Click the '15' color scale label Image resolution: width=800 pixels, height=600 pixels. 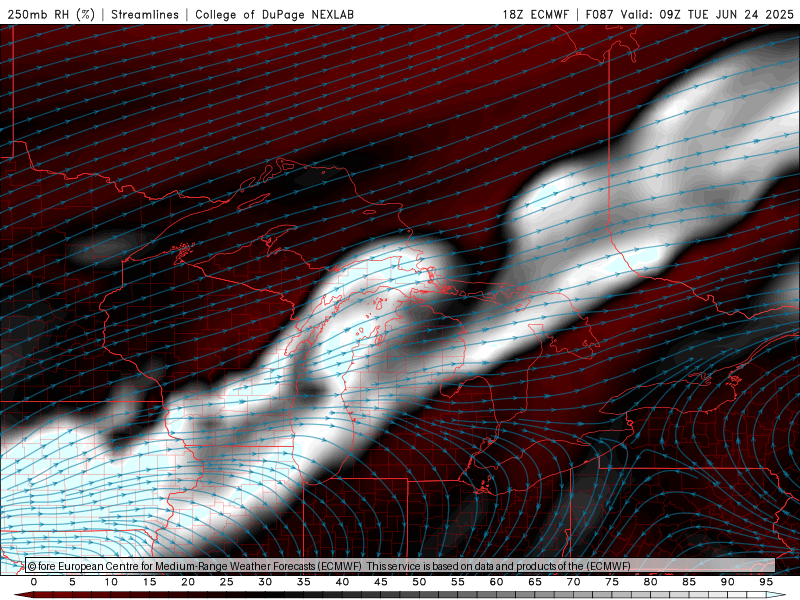pos(149,582)
